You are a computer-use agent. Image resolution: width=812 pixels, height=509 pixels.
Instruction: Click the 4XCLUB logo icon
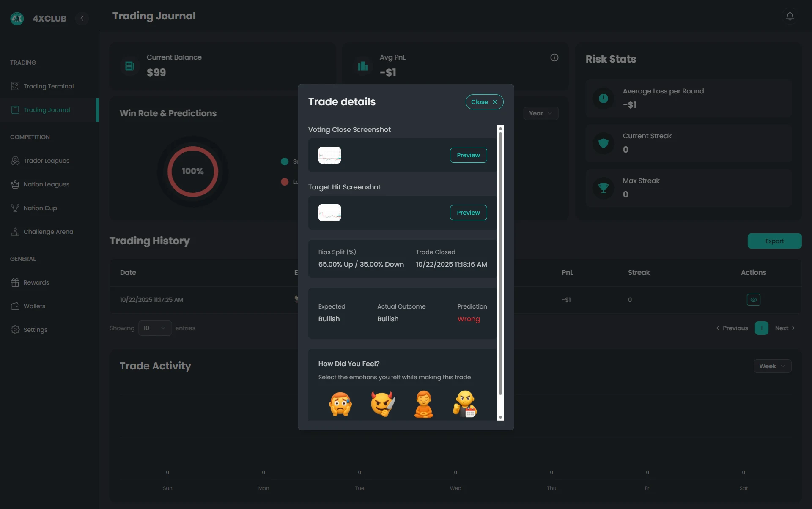(x=17, y=18)
